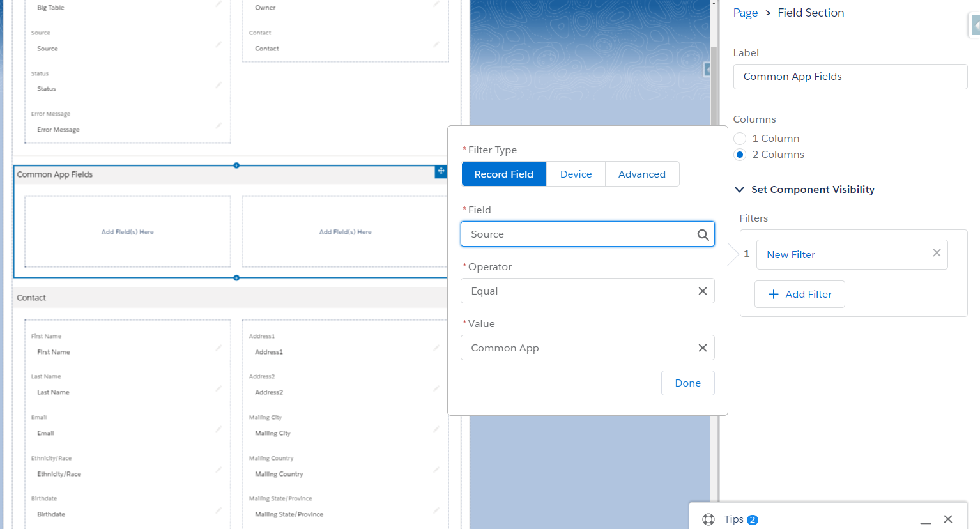Click pencil icon next to First Name field

218,348
